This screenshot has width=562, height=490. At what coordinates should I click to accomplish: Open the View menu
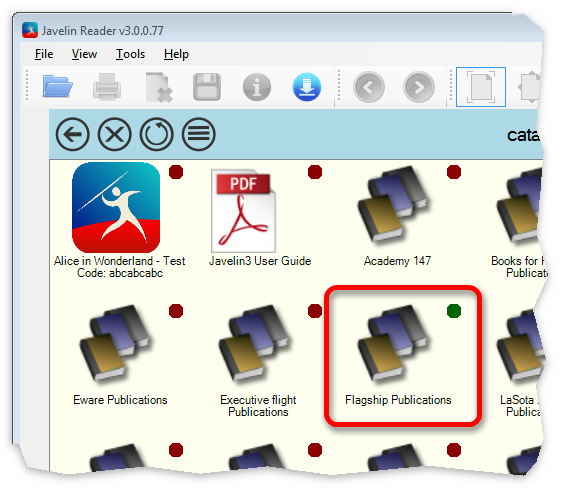coord(84,54)
